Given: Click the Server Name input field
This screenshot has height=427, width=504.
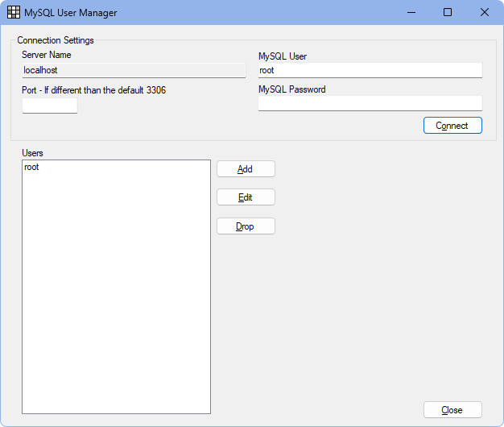Looking at the screenshot, I should (x=134, y=70).
